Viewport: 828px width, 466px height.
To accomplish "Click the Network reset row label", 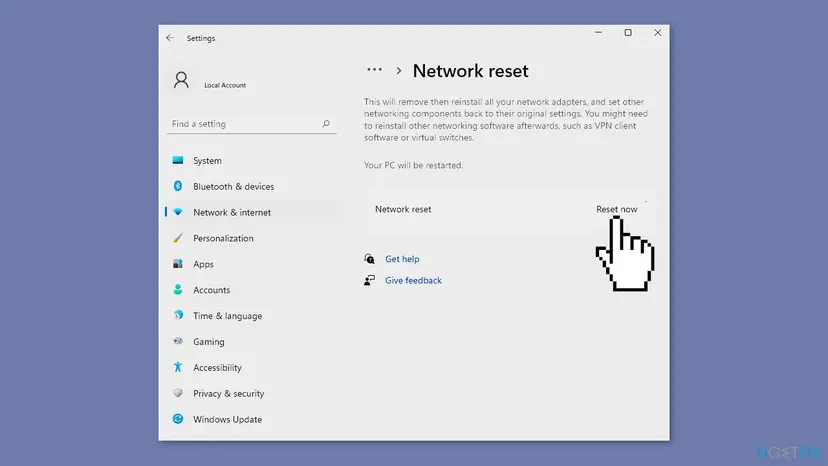I will coord(403,209).
